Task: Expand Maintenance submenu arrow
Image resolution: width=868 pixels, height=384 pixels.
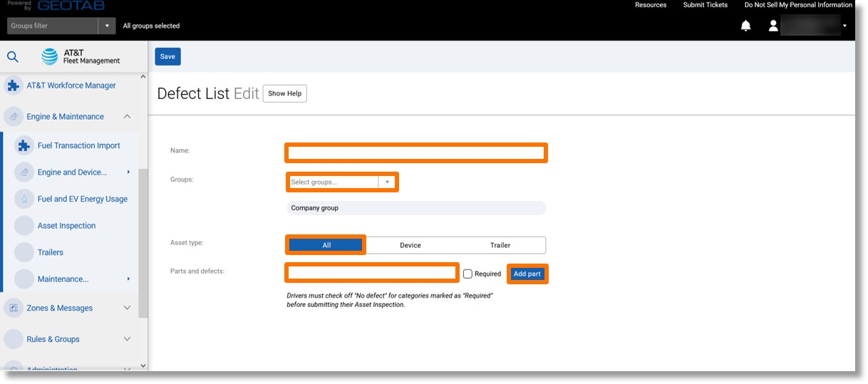Action: click(128, 279)
